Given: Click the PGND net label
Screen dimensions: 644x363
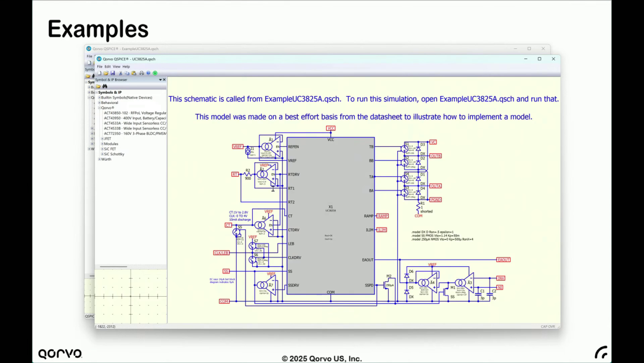Looking at the screenshot, I should (x=435, y=200).
